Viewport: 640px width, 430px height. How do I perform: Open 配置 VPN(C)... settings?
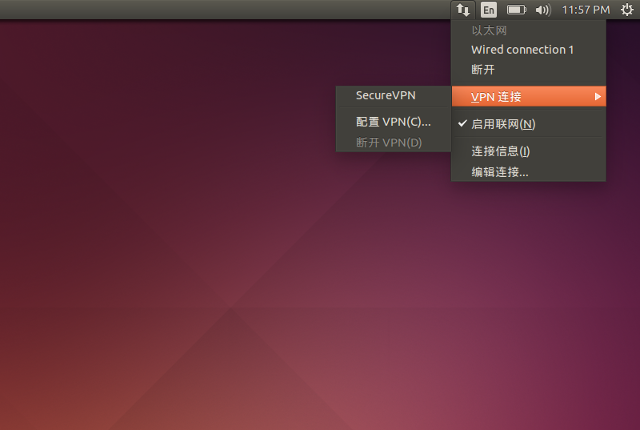pos(393,122)
